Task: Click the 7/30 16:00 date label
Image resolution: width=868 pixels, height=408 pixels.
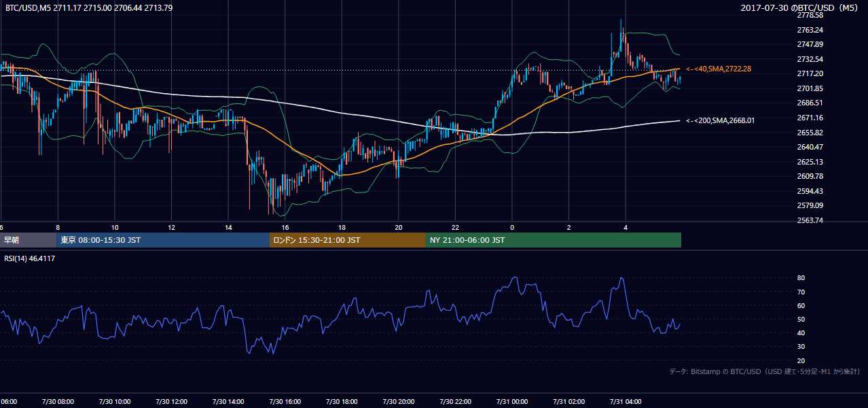Action: (285, 402)
